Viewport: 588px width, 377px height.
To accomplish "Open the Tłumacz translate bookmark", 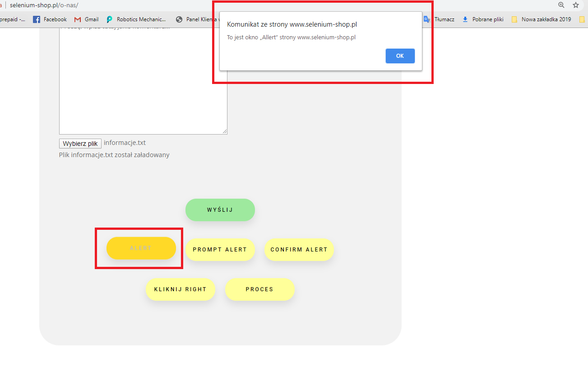I will pos(439,19).
